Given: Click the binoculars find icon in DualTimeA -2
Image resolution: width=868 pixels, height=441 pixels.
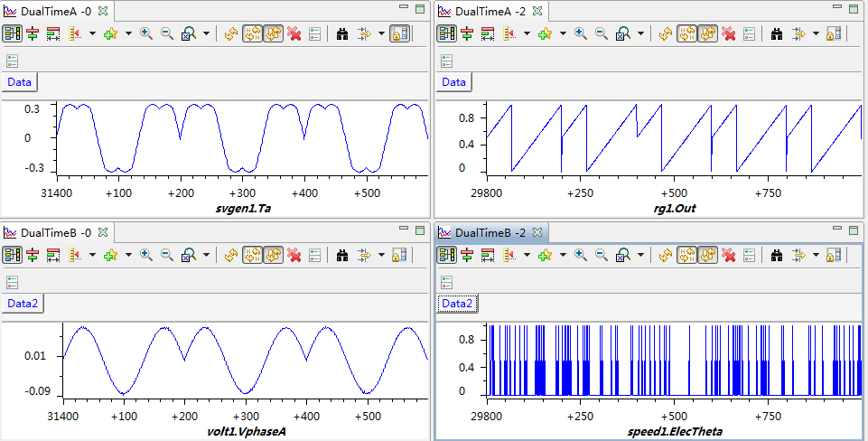Looking at the screenshot, I should [x=776, y=33].
